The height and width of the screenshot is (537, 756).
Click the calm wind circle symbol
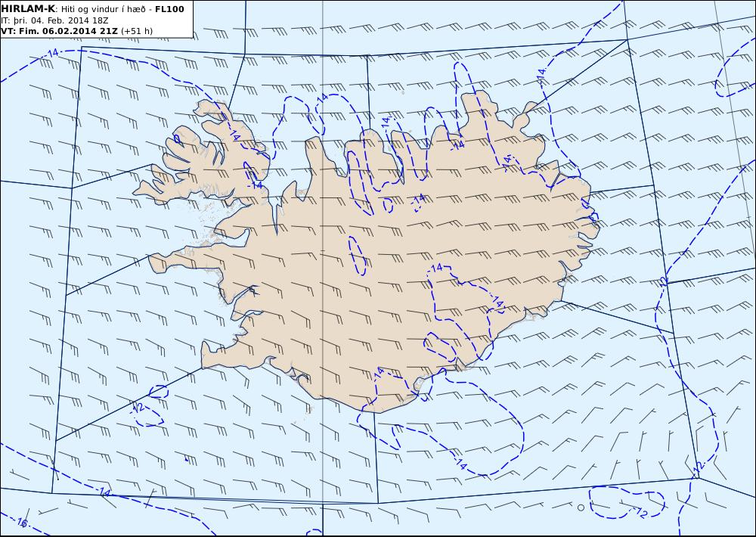pyautogui.click(x=581, y=508)
